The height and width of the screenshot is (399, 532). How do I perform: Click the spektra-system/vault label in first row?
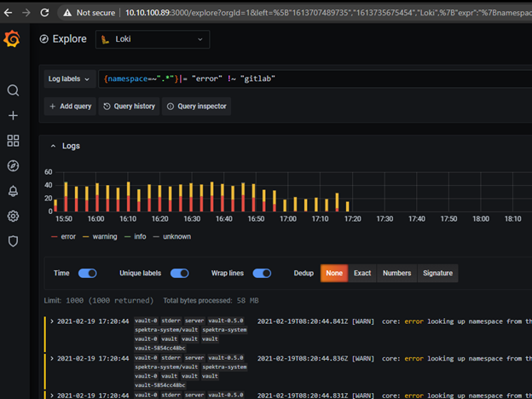166,330
